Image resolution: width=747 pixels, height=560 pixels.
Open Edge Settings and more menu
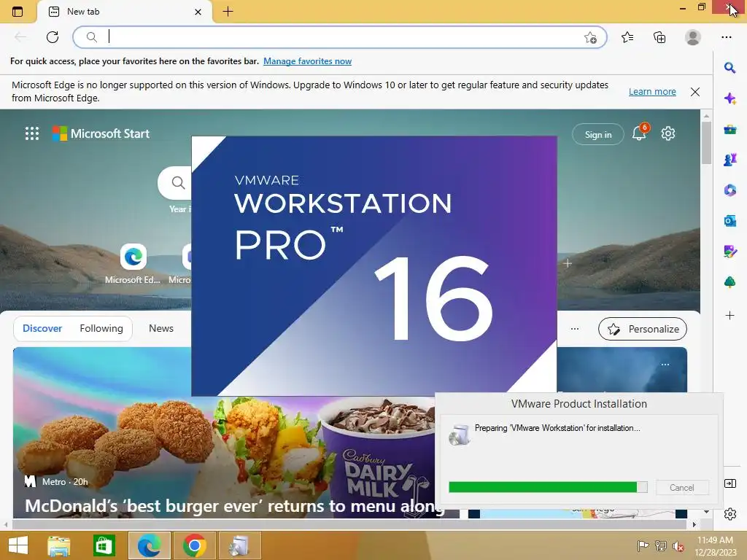pos(726,37)
